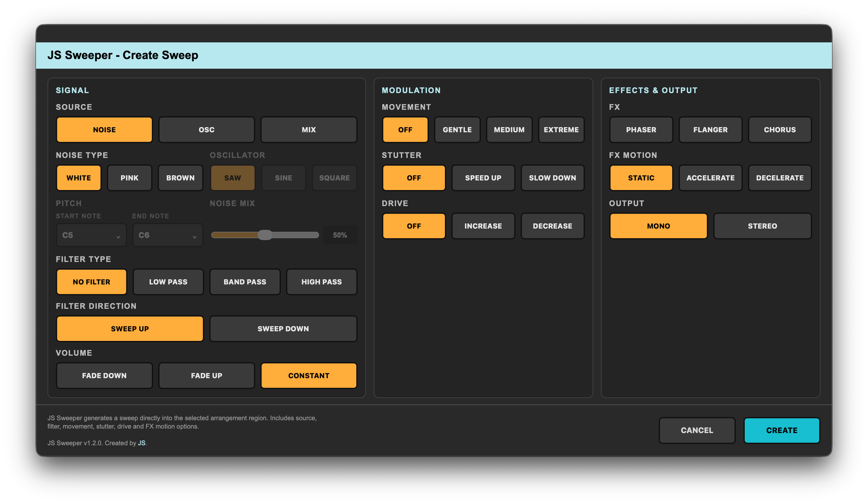Click the CANCEL button
The image size is (868, 504).
tap(697, 430)
